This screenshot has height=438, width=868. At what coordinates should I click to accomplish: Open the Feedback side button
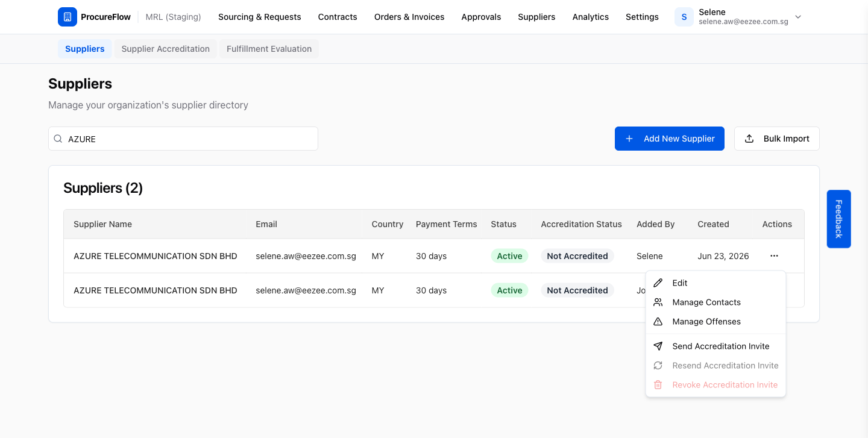click(839, 219)
